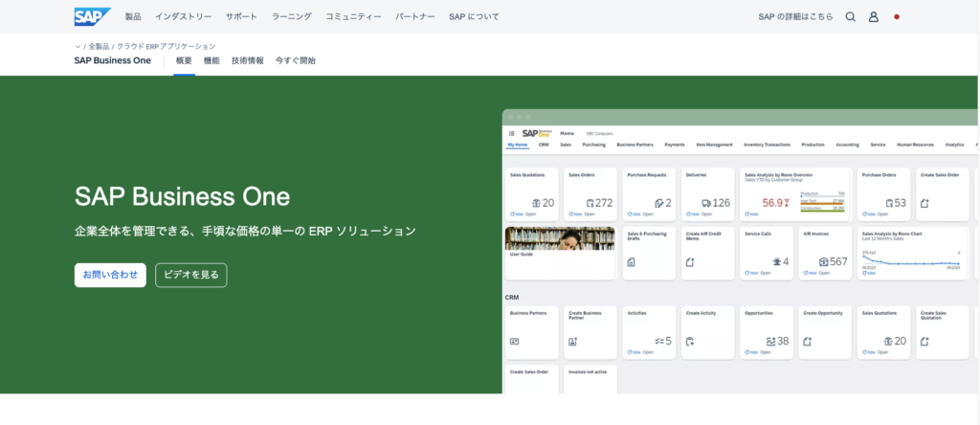The image size is (980, 425).
Task: Click the Service Calls headset icon tile
Action: [x=774, y=261]
